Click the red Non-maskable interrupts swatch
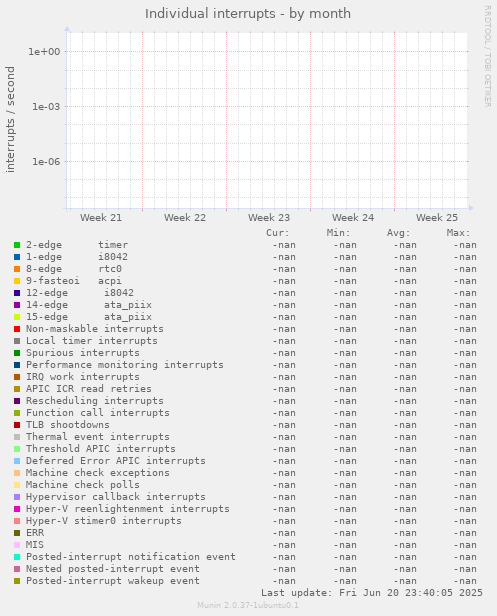 pyautogui.click(x=17, y=329)
